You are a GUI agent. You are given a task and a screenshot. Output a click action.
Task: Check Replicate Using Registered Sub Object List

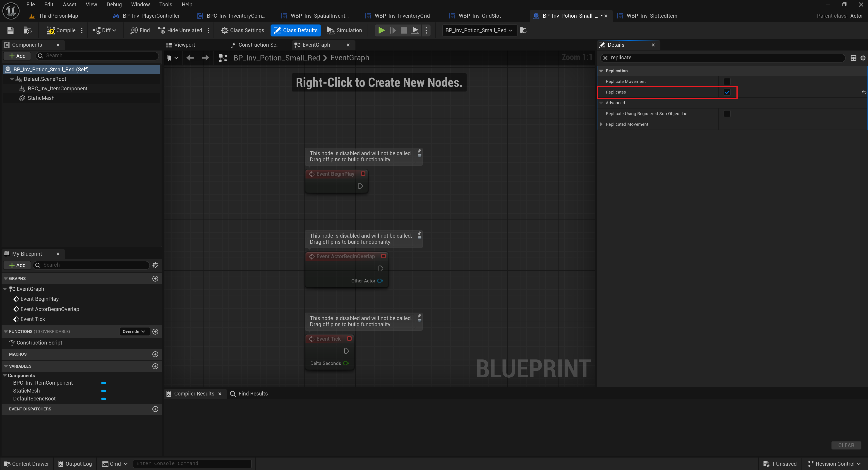pyautogui.click(x=727, y=114)
